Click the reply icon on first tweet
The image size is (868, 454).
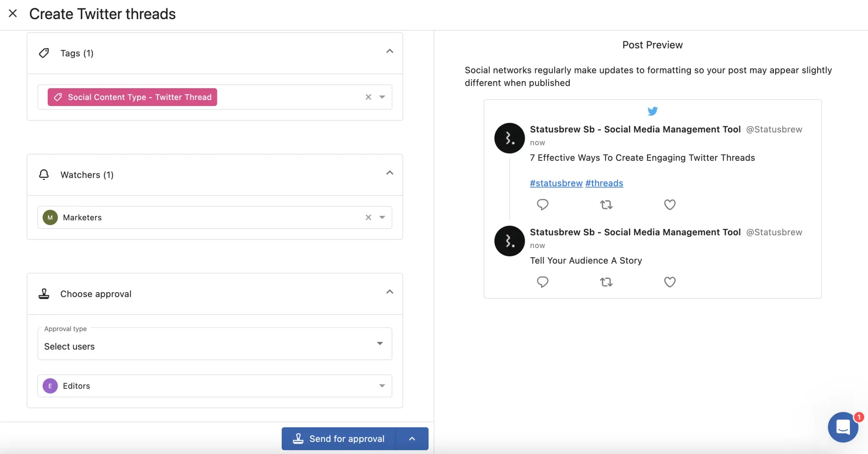click(x=542, y=205)
